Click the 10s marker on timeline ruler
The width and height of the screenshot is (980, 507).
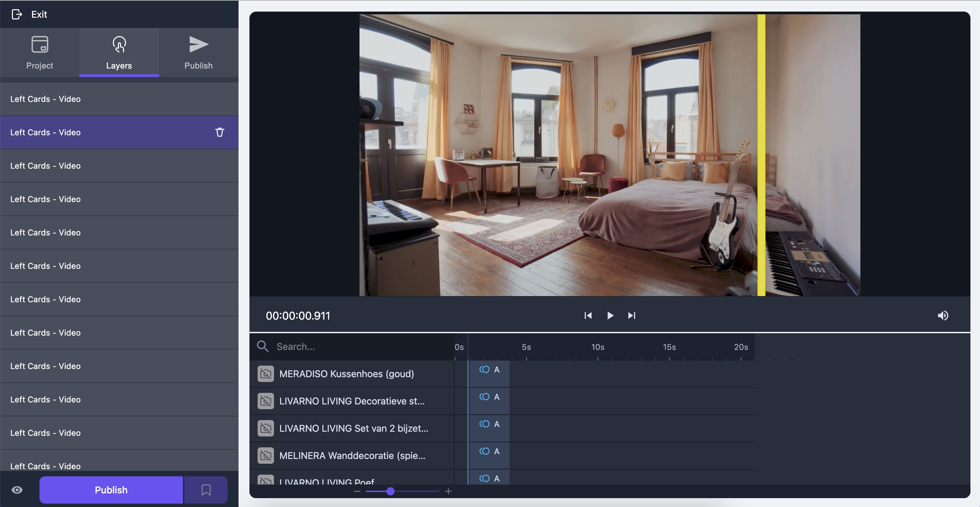pos(598,347)
